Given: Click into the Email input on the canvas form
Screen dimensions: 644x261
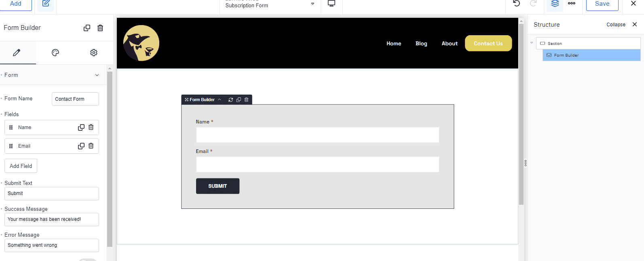Looking at the screenshot, I should [318, 165].
